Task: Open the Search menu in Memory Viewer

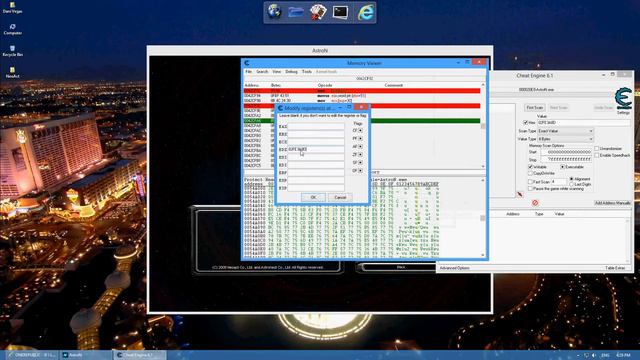Action: point(262,71)
